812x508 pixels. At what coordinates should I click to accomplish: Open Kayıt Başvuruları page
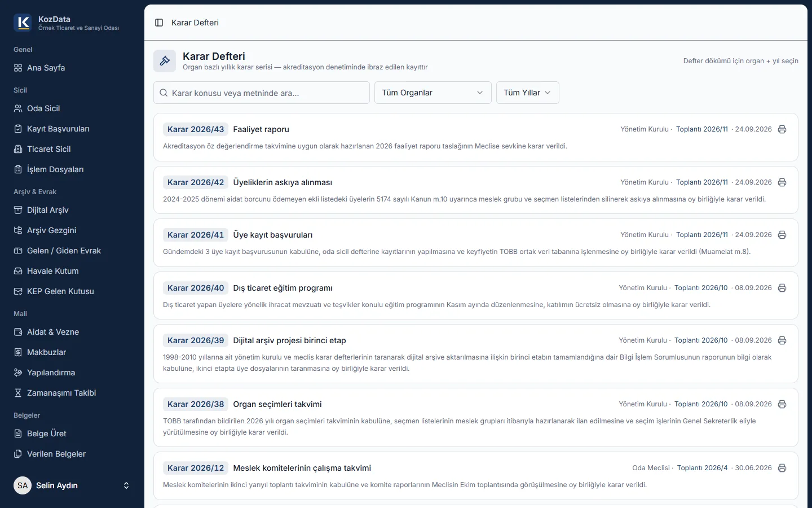[72, 129]
